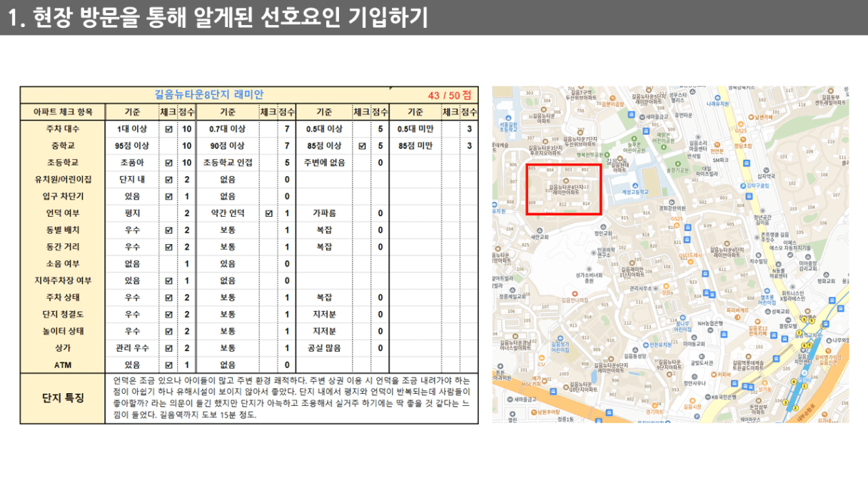Toggle the 상가 관리 우수 checkbox
This screenshot has height=488, width=868.
pos(168,348)
